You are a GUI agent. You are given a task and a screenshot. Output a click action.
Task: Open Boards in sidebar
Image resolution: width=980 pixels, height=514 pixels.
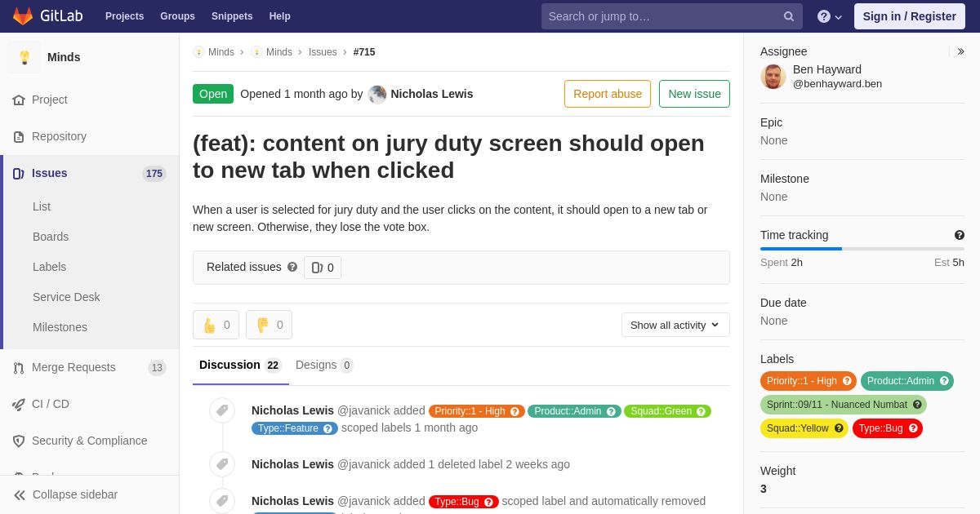click(x=51, y=237)
